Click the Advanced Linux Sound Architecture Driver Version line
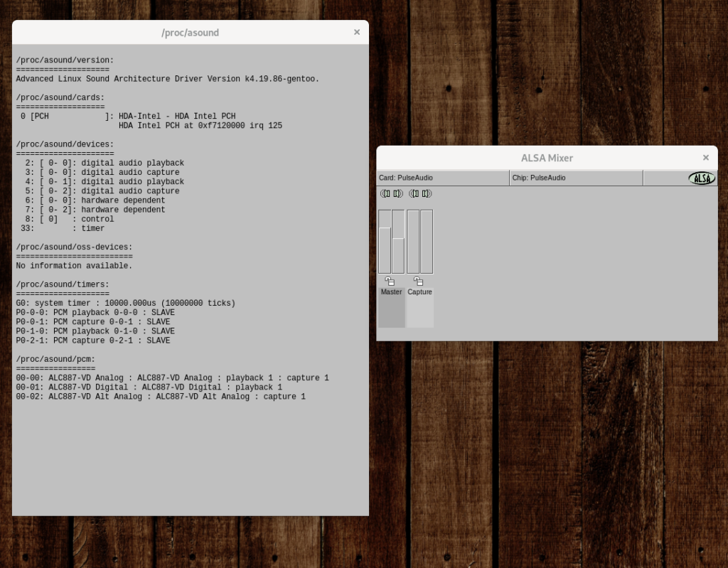This screenshot has width=728, height=568. pos(168,79)
